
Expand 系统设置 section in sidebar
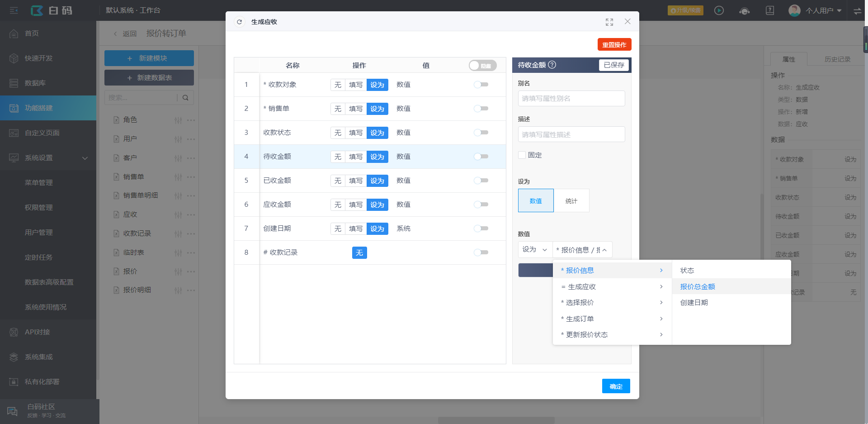point(48,158)
